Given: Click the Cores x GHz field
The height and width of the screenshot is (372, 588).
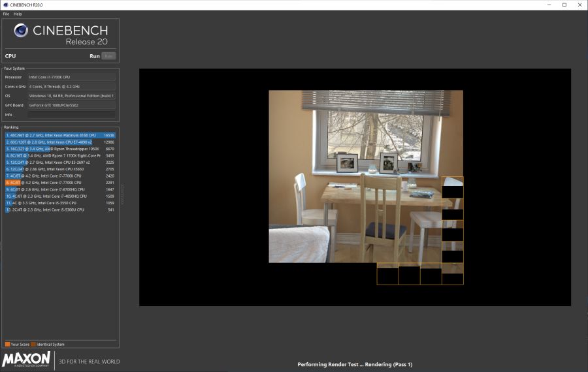Looking at the screenshot, I should click(x=72, y=87).
